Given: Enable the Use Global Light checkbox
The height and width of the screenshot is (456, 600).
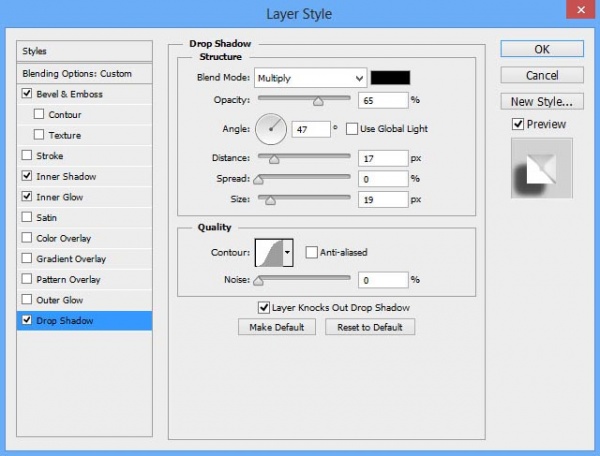Looking at the screenshot, I should (x=352, y=129).
